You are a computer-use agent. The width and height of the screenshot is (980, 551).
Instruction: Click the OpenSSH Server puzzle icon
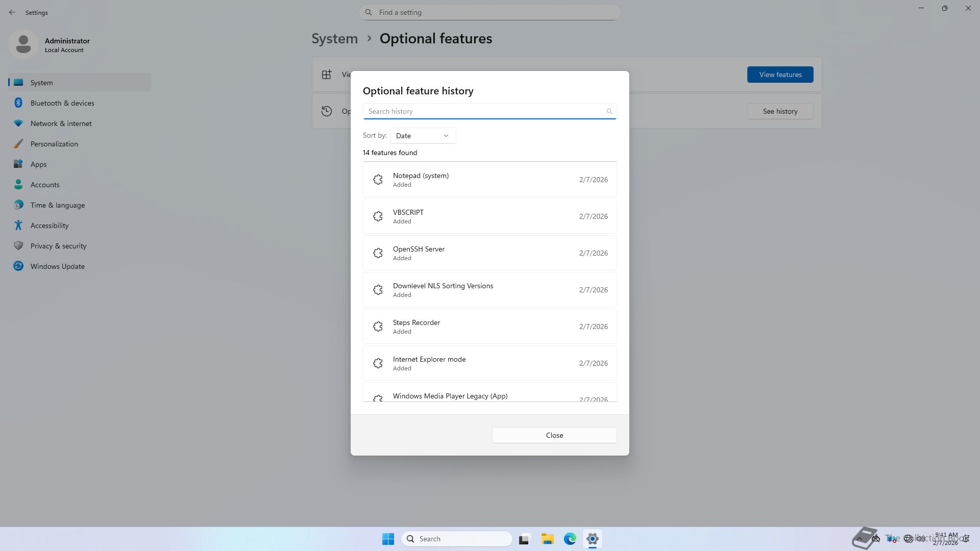[x=378, y=253]
